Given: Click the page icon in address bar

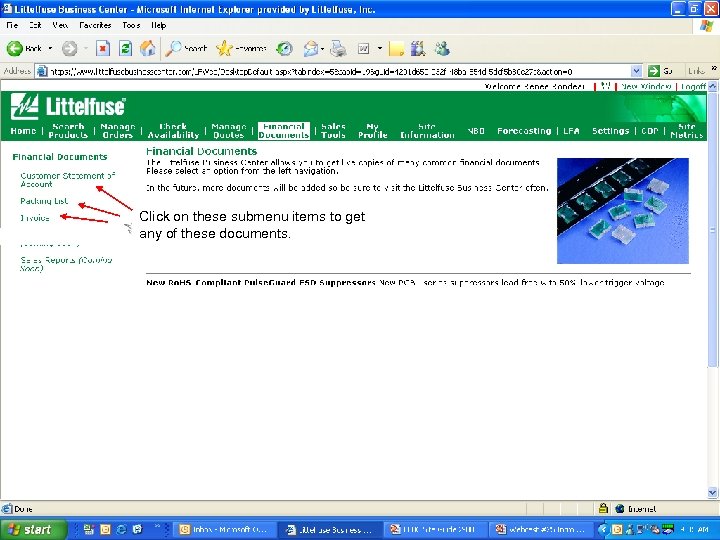Looking at the screenshot, I should click(x=42, y=71).
